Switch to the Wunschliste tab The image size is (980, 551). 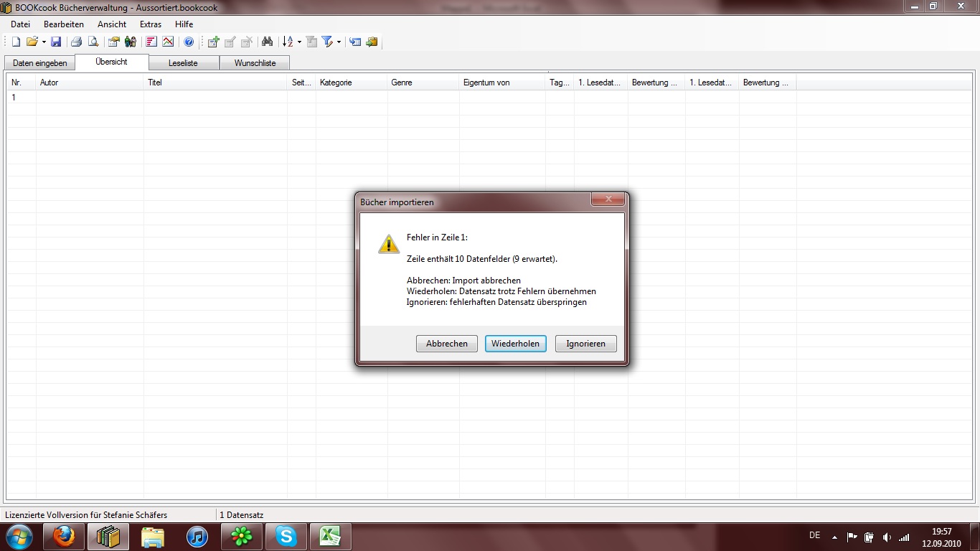[x=255, y=63]
